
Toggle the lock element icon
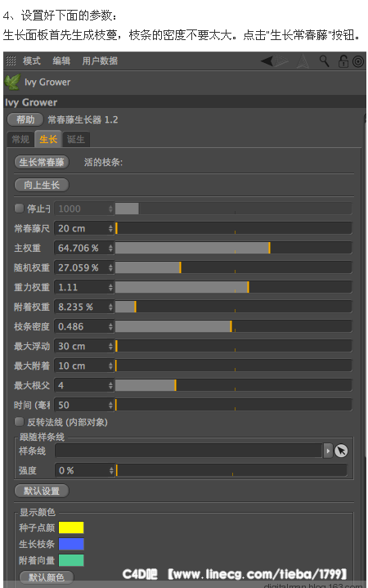click(x=343, y=61)
